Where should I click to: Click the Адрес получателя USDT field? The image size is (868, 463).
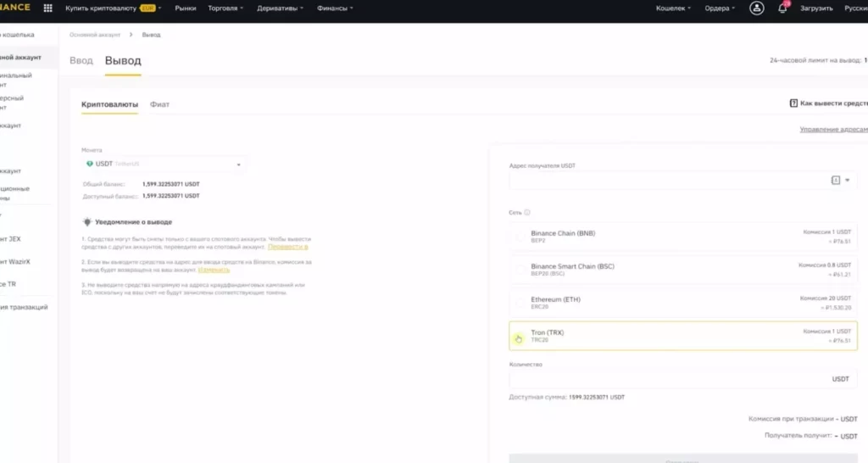[x=683, y=180]
